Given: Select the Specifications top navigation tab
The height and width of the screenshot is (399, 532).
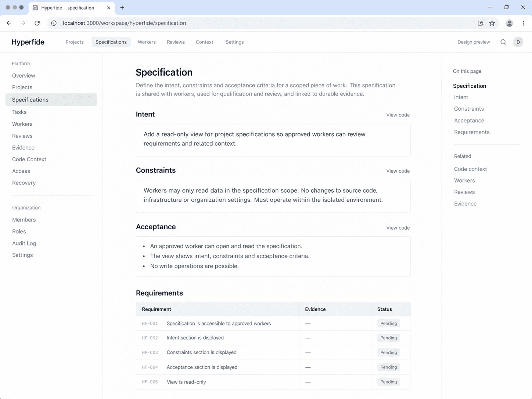Looking at the screenshot, I should click(111, 42).
